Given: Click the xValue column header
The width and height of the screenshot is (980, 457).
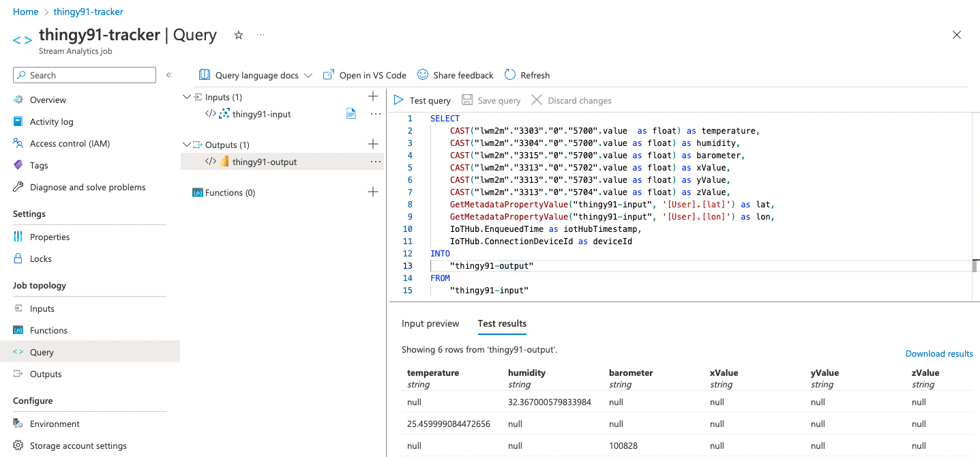Looking at the screenshot, I should click(x=724, y=373).
